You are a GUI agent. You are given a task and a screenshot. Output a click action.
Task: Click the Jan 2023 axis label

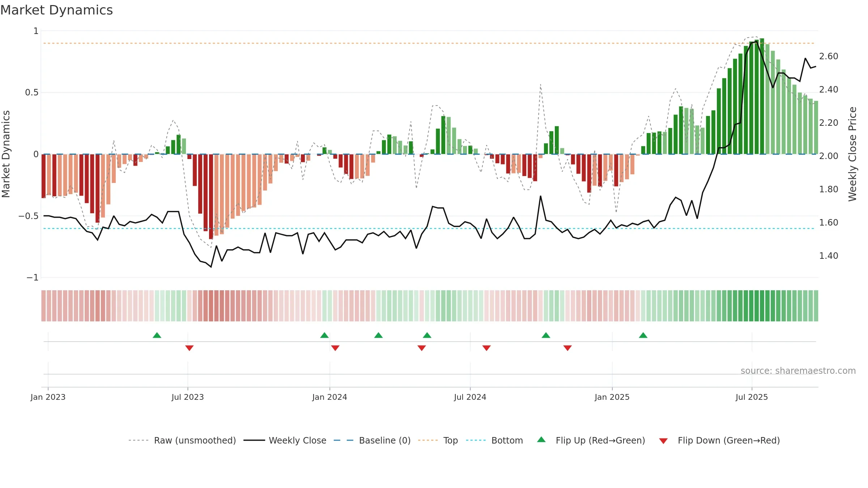point(48,397)
